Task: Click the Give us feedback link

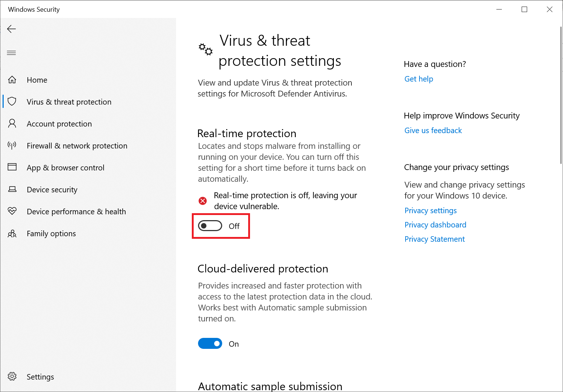Action: pyautogui.click(x=433, y=131)
